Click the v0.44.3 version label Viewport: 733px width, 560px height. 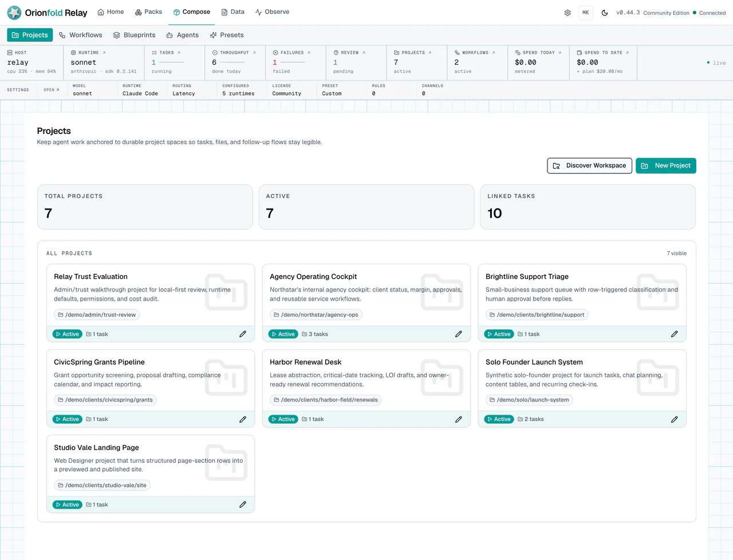[628, 13]
